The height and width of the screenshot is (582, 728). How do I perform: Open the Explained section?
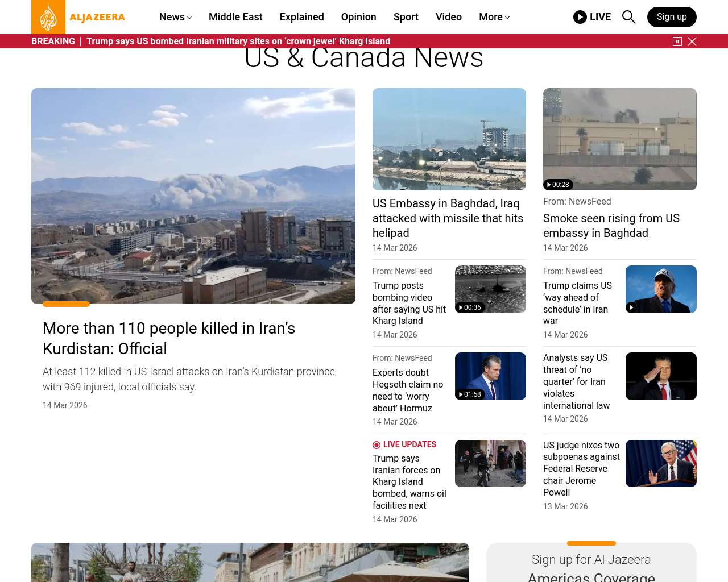tap(302, 17)
